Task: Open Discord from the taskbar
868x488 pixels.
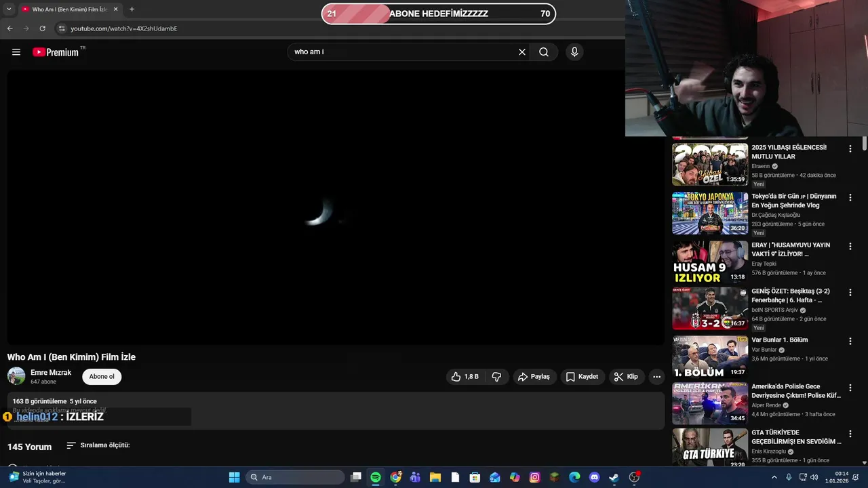Action: pos(594,477)
